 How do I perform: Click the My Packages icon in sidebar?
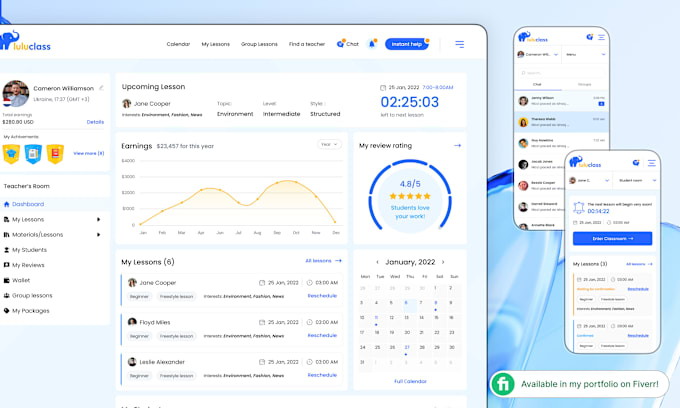click(x=7, y=310)
